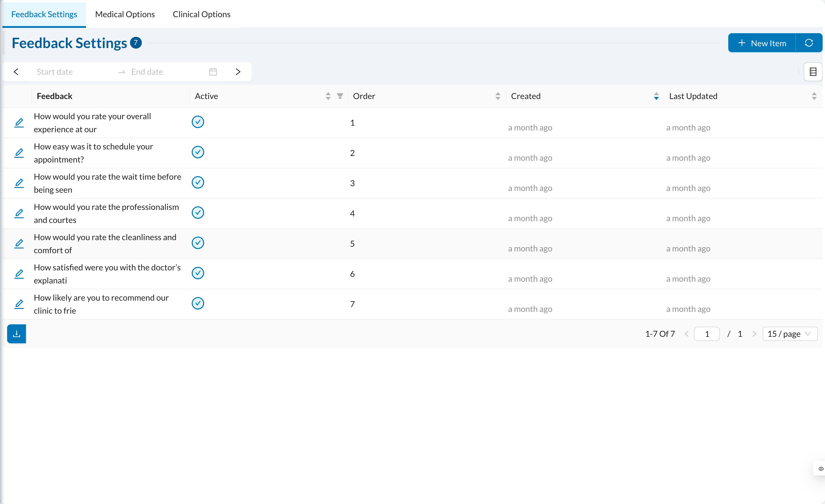This screenshot has width=825, height=504.
Task: Click the 1-7 Of 7 pagination text
Action: [x=660, y=334]
